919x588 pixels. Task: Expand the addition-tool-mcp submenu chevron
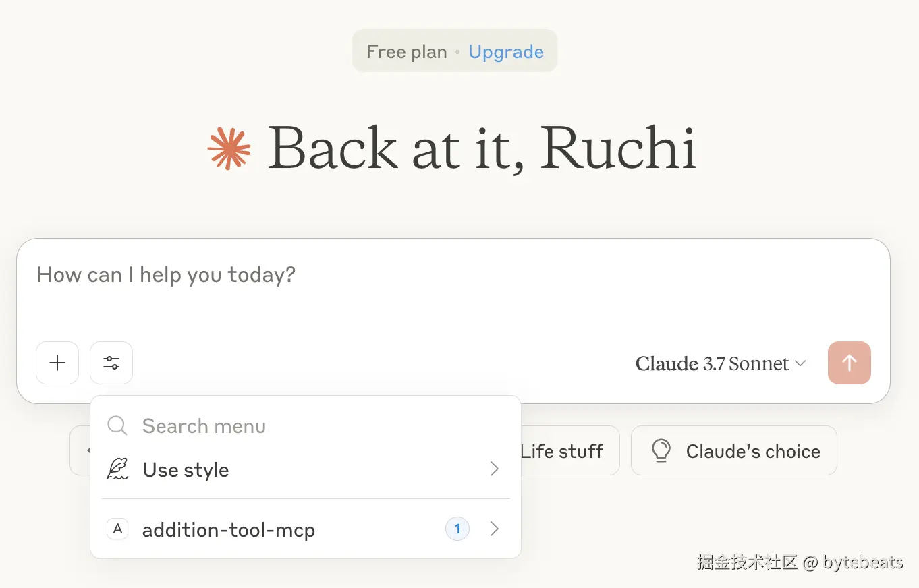[495, 529]
